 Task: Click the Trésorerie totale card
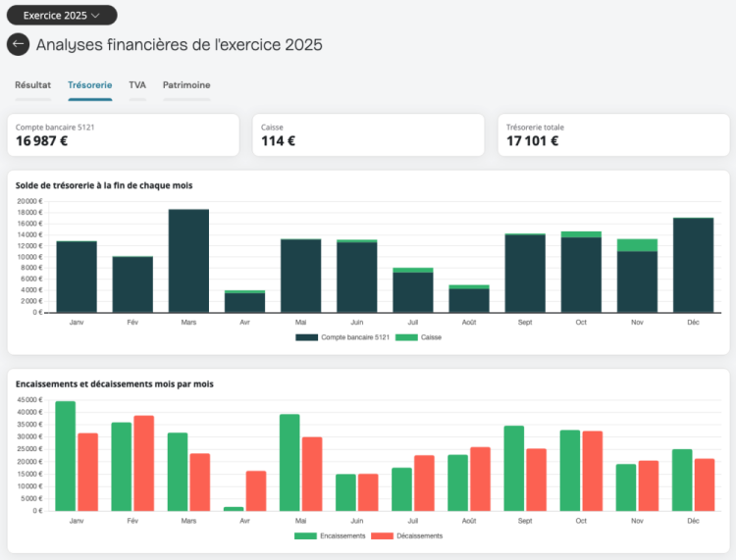click(x=613, y=134)
